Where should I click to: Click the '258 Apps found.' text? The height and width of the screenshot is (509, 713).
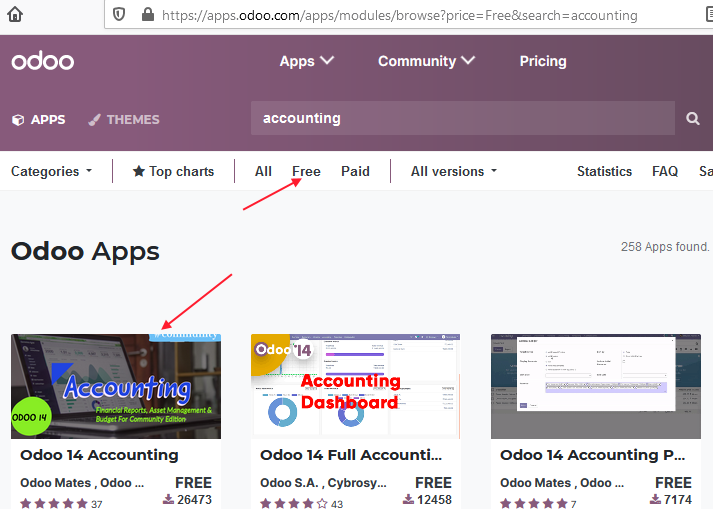(665, 247)
